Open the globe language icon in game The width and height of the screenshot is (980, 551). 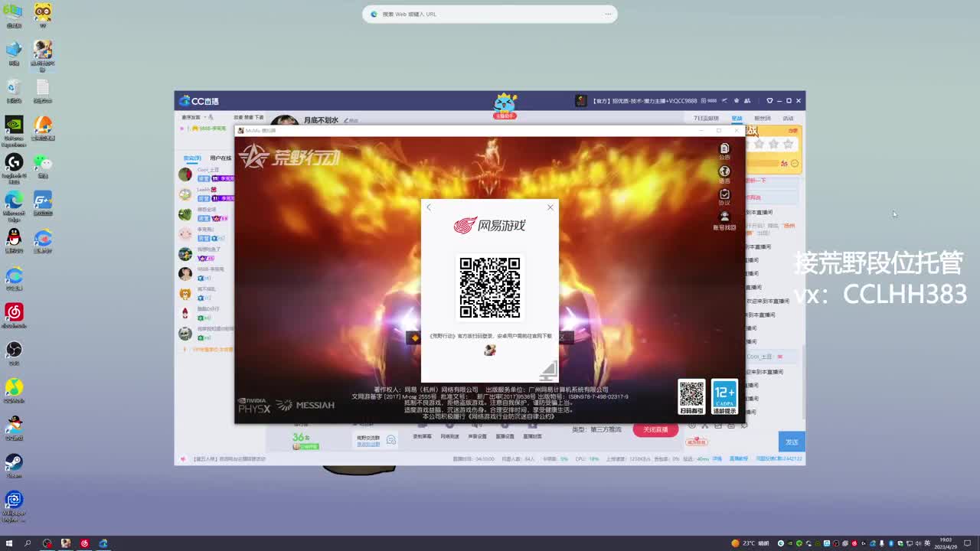pyautogui.click(x=724, y=174)
